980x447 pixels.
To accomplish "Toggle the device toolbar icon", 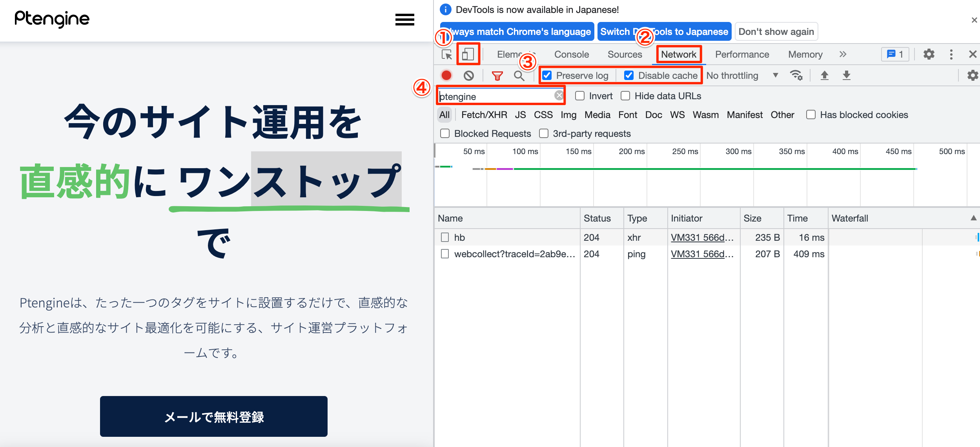I will [x=468, y=54].
